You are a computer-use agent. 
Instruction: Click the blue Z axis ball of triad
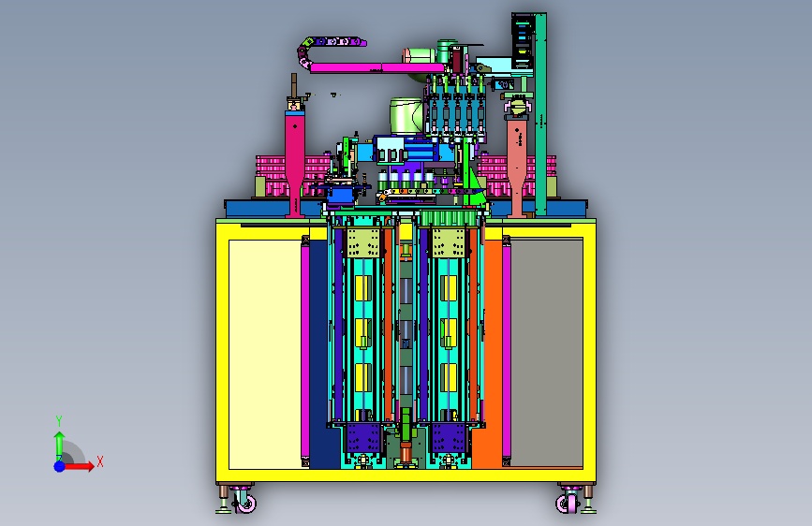60,466
